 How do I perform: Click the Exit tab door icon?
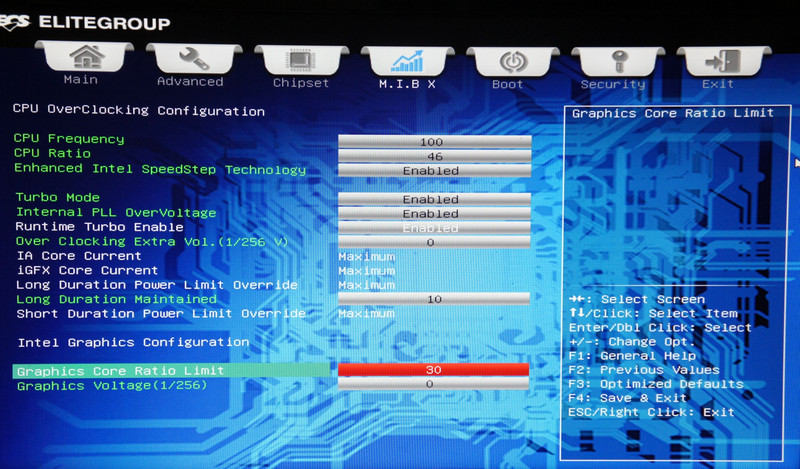723,61
